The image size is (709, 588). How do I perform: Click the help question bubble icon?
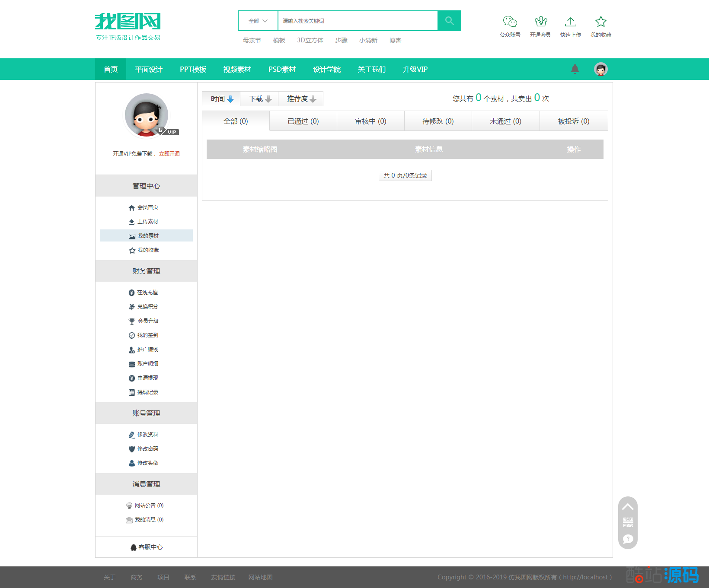tap(628, 539)
